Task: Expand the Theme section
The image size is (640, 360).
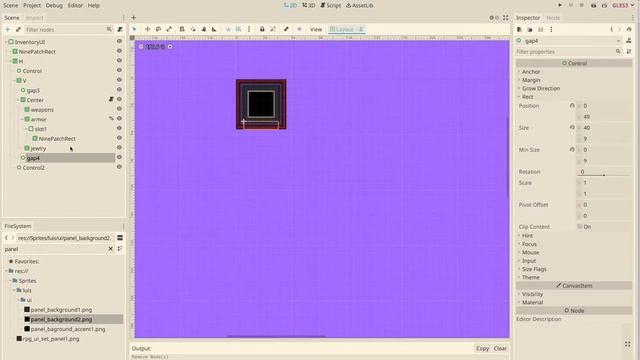Action: tap(531, 277)
